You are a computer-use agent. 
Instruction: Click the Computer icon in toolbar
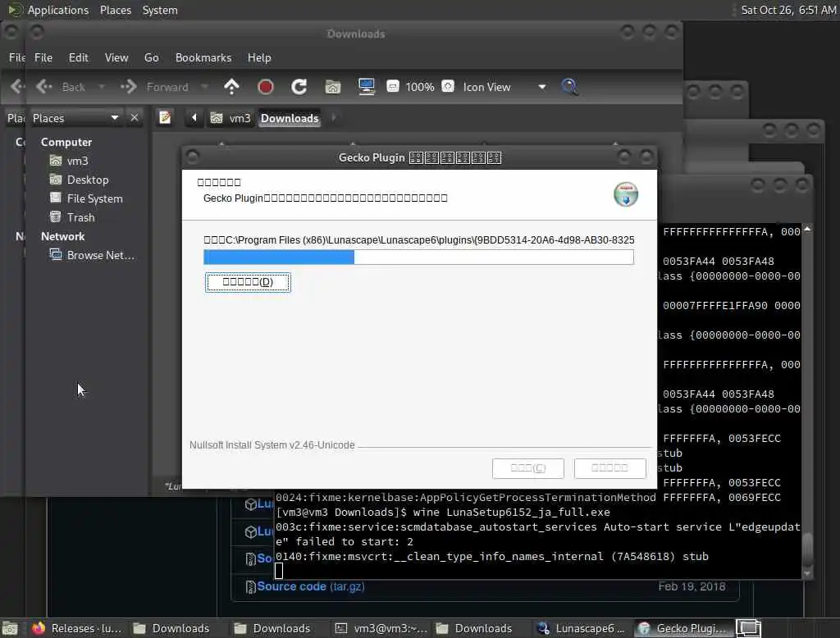(x=367, y=87)
